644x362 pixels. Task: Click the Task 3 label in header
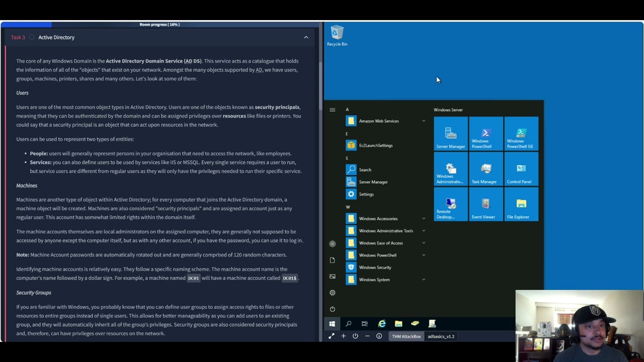point(18,37)
